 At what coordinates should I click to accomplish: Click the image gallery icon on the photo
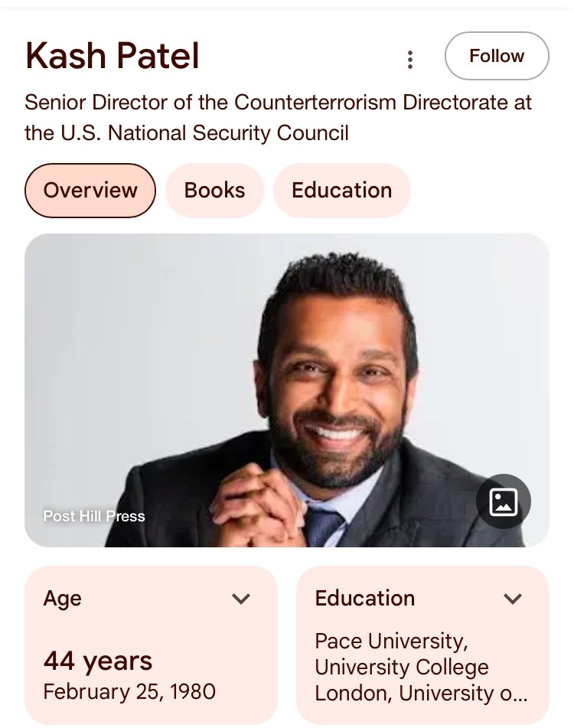[x=503, y=502]
